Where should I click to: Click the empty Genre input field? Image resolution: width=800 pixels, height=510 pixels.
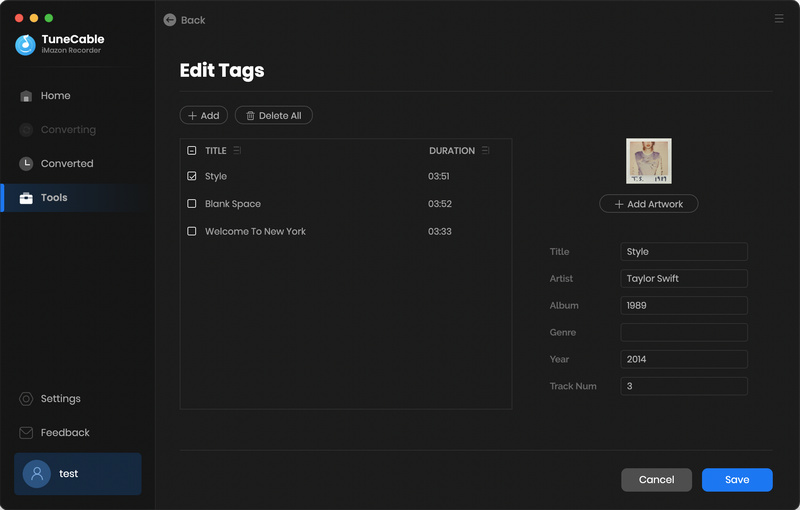(684, 333)
